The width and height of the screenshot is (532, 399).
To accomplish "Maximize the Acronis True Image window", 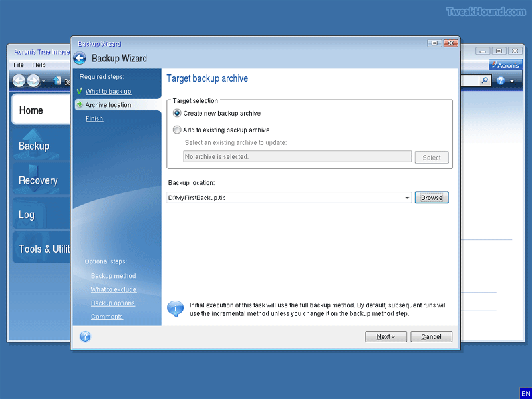I will (499, 51).
